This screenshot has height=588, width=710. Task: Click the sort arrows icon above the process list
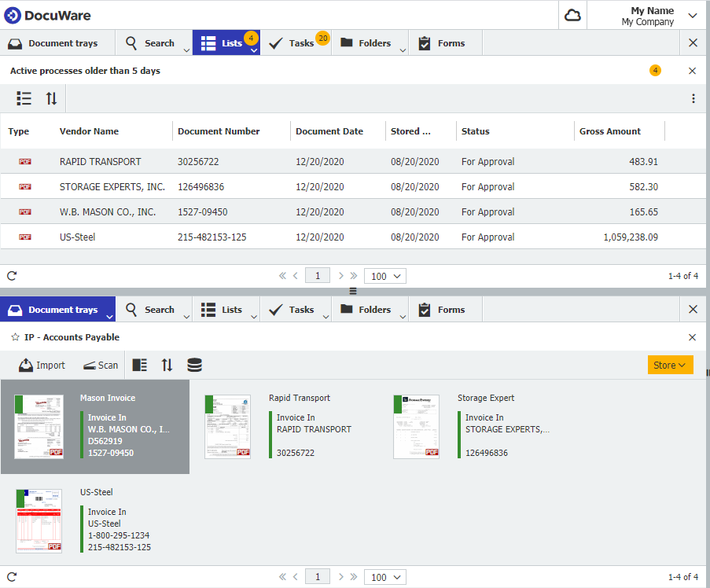tap(52, 98)
